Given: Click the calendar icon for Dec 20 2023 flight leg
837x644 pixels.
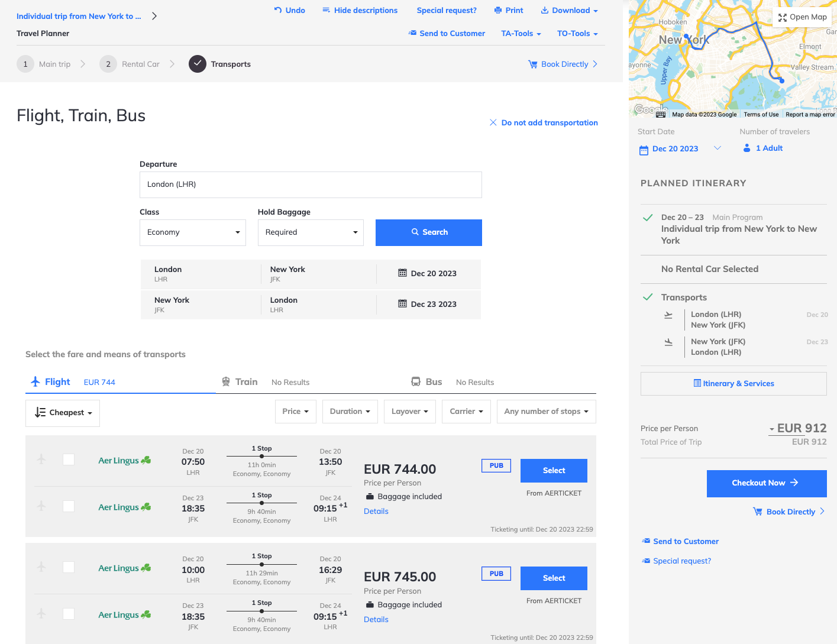Looking at the screenshot, I should [402, 273].
